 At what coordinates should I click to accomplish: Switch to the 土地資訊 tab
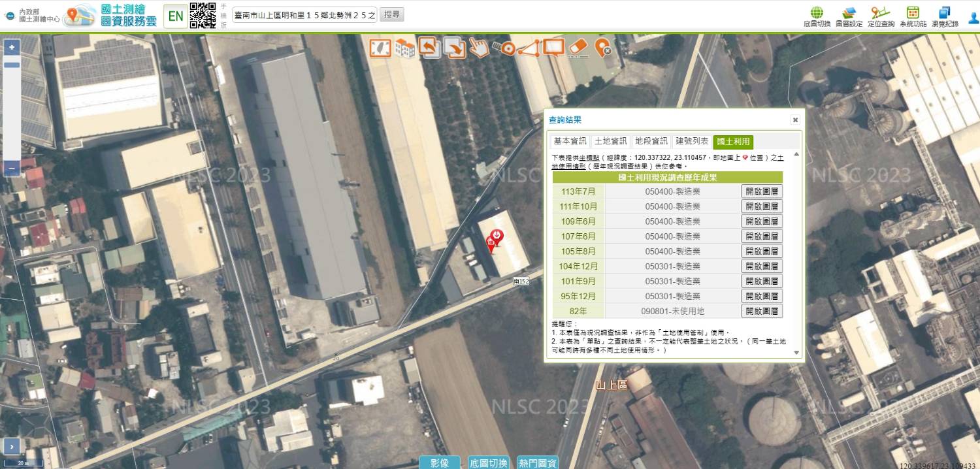click(x=610, y=141)
